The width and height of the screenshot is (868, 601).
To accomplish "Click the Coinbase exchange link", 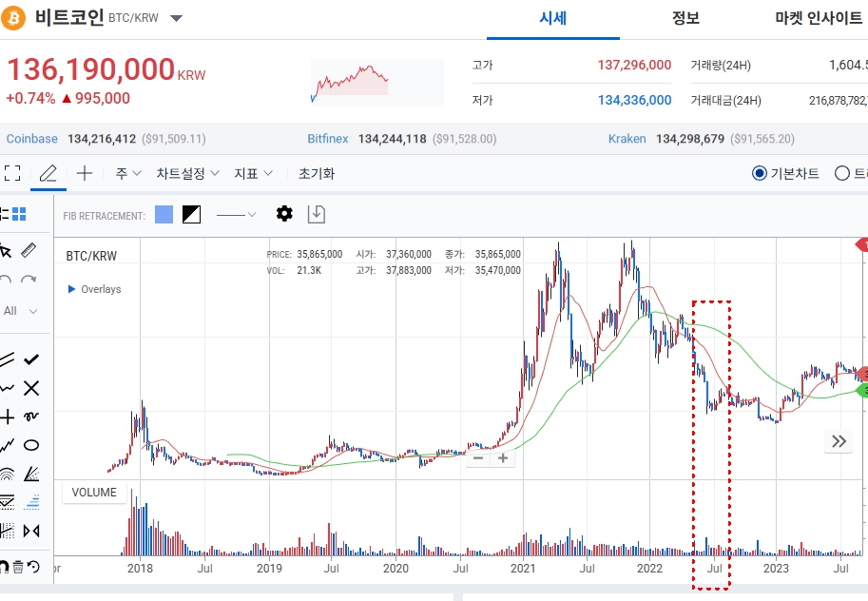I will pos(32,139).
